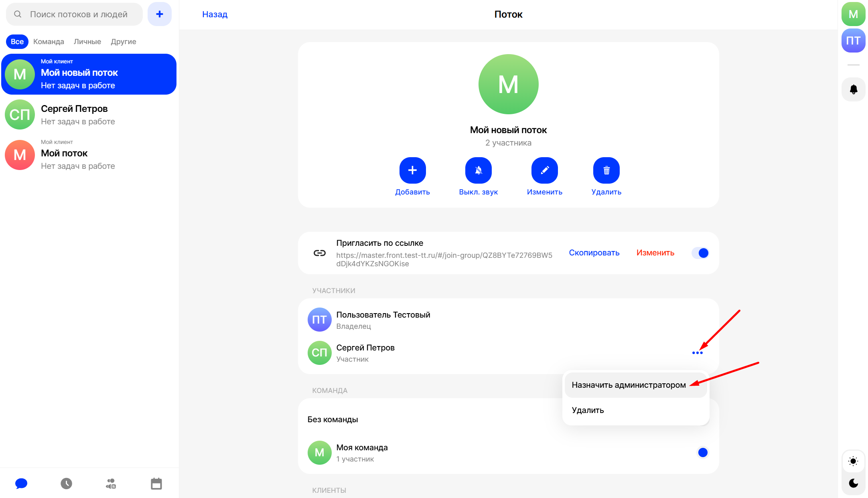Go back via the Назад link
Image resolution: width=868 pixels, height=498 pixels.
point(215,14)
